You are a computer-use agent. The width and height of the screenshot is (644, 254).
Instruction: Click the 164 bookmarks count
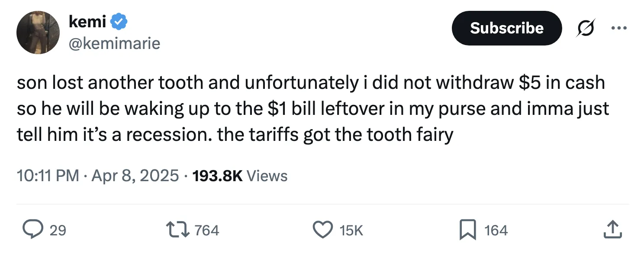496,230
